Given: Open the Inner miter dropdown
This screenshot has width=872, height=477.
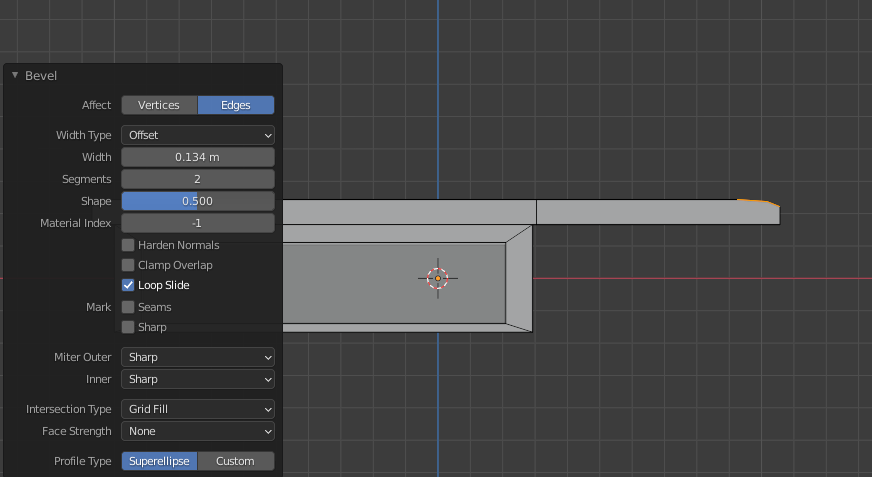Looking at the screenshot, I should pyautogui.click(x=198, y=379).
